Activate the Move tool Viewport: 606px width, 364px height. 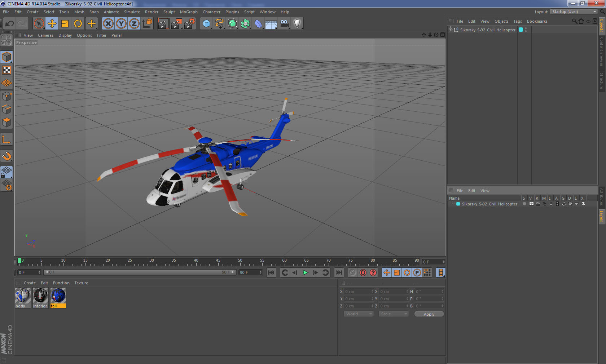point(52,24)
